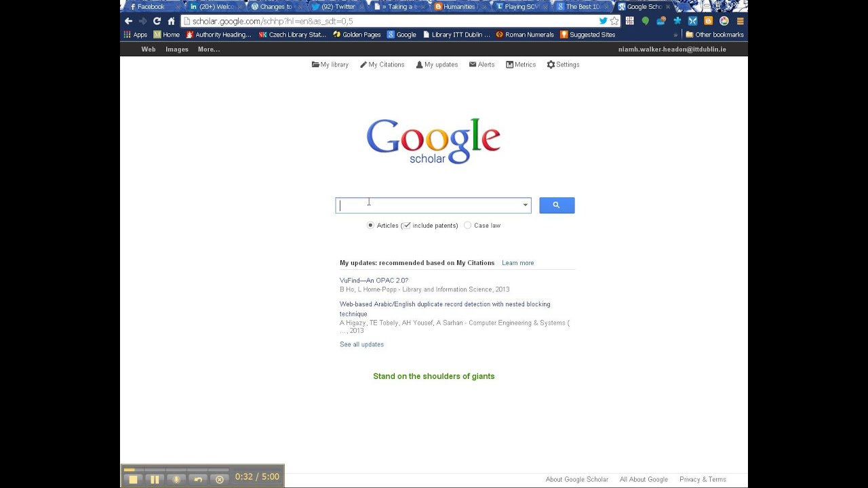Open the Library ITT Dublin bookmark

[456, 35]
